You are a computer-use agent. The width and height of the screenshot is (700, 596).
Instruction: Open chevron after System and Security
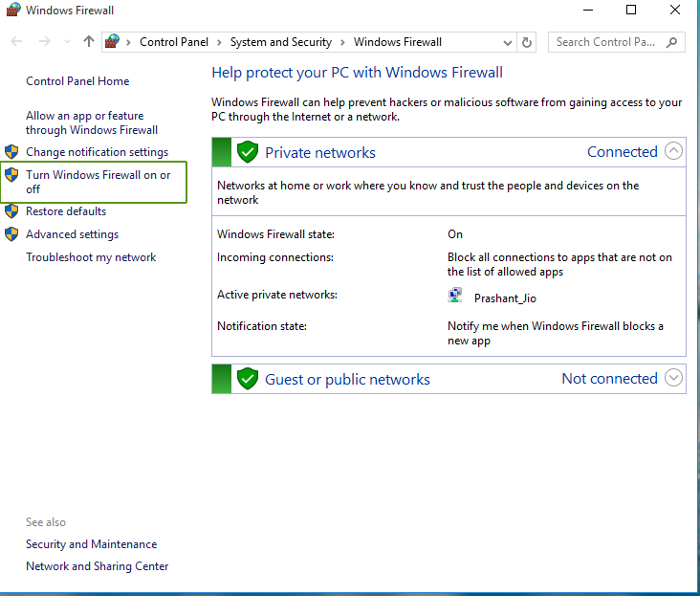343,42
